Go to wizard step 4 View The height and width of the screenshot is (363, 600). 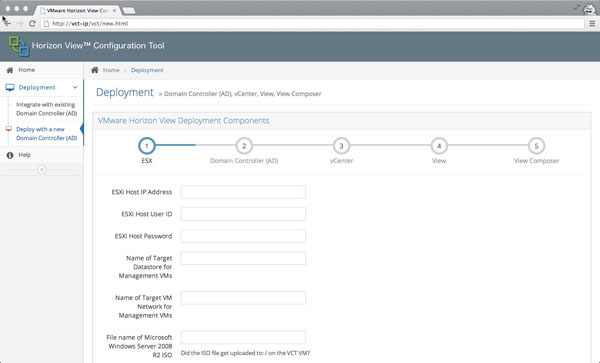coord(439,146)
